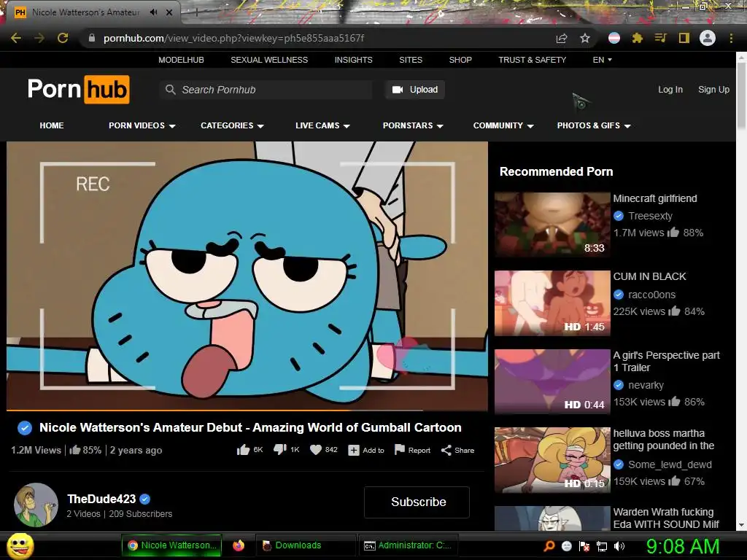Image resolution: width=747 pixels, height=560 pixels.
Task: Click the Subscribe button
Action: (417, 502)
